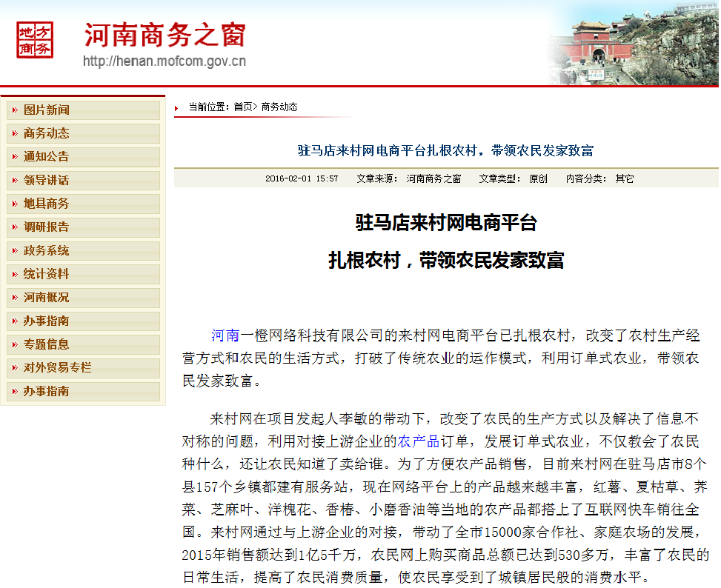Click the blue 河南 hyperlink in article
Image resolution: width=721 pixels, height=588 pixels.
pyautogui.click(x=225, y=335)
